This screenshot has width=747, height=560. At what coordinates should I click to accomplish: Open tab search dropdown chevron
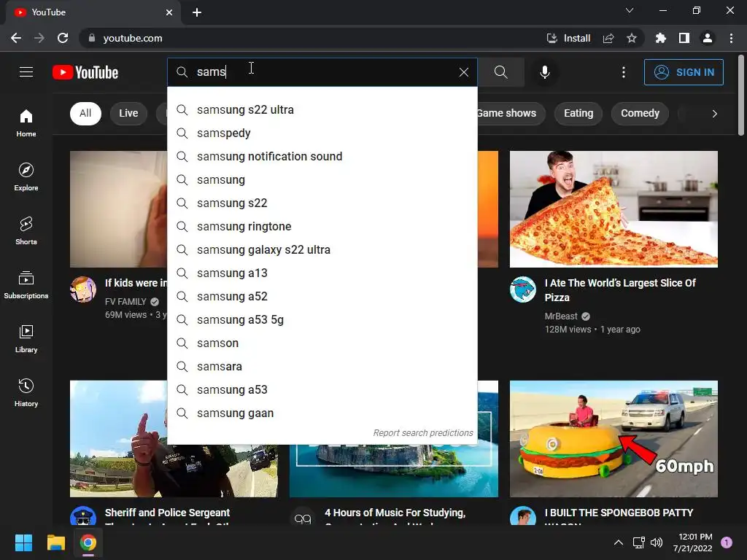coord(630,10)
